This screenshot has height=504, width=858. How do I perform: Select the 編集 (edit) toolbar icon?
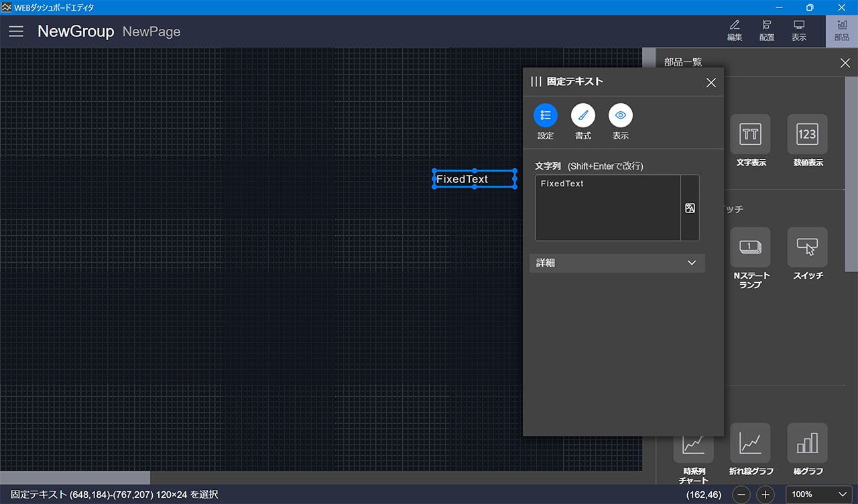[x=735, y=31]
